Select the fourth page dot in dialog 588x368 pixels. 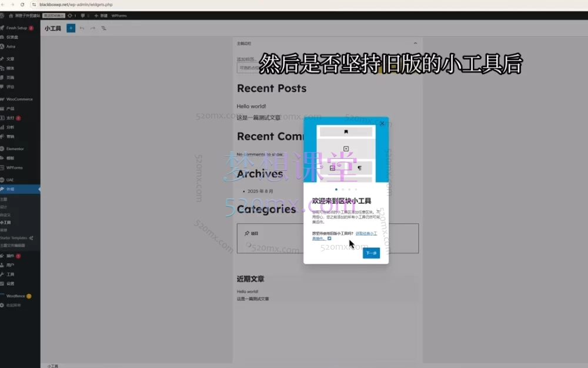click(x=356, y=189)
